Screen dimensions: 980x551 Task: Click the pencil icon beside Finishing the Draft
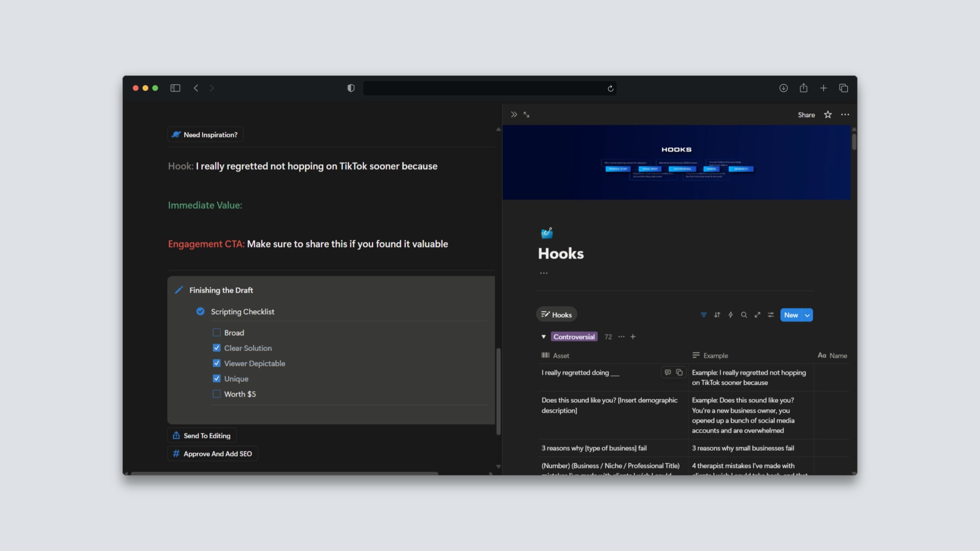[x=179, y=290]
